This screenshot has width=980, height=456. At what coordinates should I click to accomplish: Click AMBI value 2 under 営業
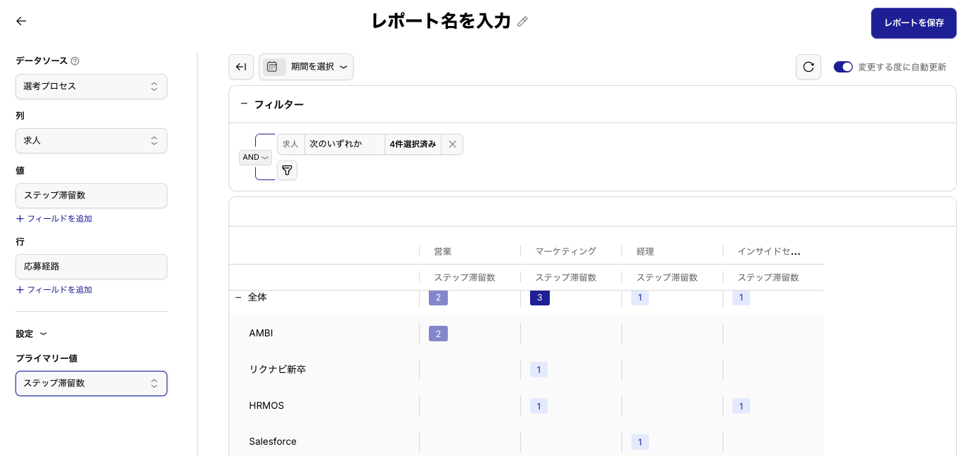(438, 334)
